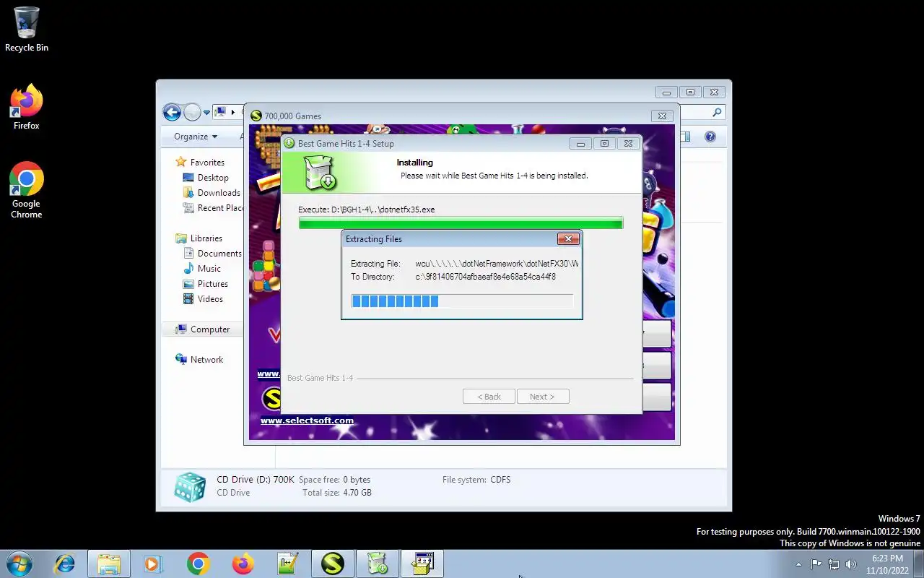Click the Setup installer box icon in header
The image size is (924, 578).
click(321, 173)
